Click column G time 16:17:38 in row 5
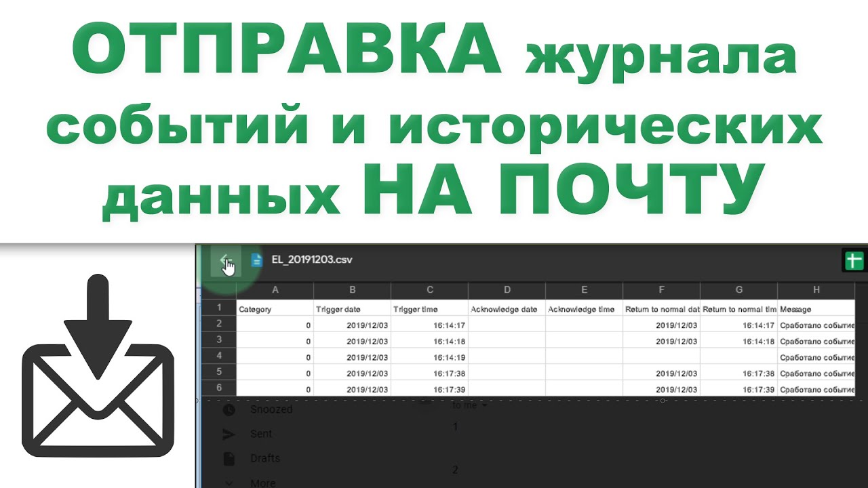Image resolution: width=868 pixels, height=488 pixels. pyautogui.click(x=739, y=373)
